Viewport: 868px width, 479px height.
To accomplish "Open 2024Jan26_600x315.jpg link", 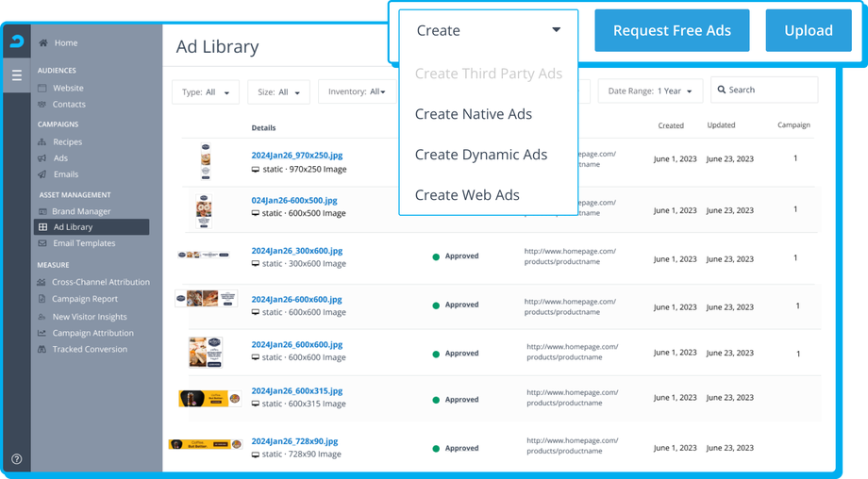I will tap(296, 390).
